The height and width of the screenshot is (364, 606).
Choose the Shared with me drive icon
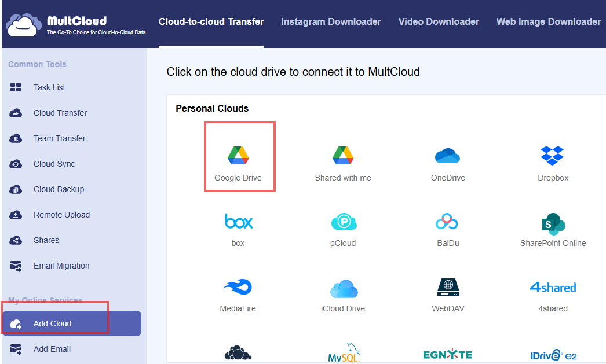coord(343,156)
